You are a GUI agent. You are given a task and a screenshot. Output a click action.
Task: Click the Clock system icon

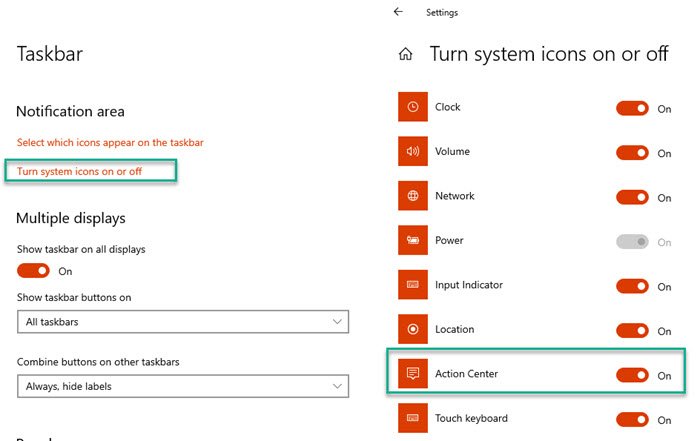tap(413, 108)
